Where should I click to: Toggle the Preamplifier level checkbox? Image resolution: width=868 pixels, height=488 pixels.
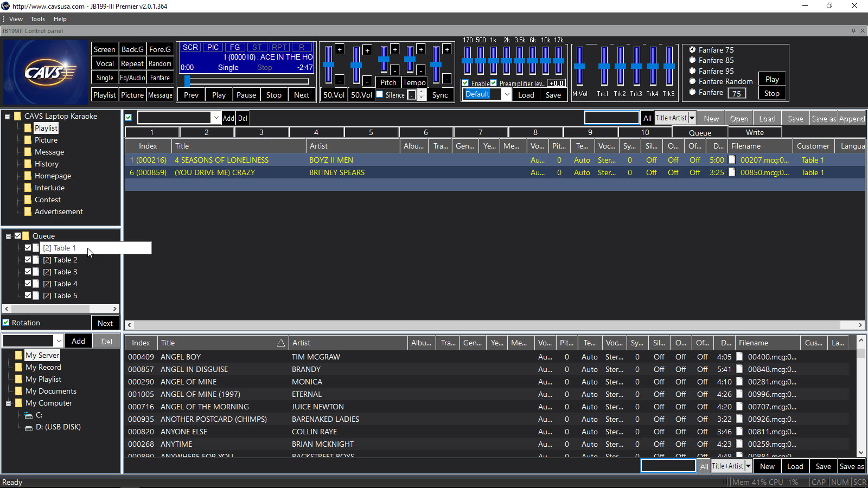[494, 83]
